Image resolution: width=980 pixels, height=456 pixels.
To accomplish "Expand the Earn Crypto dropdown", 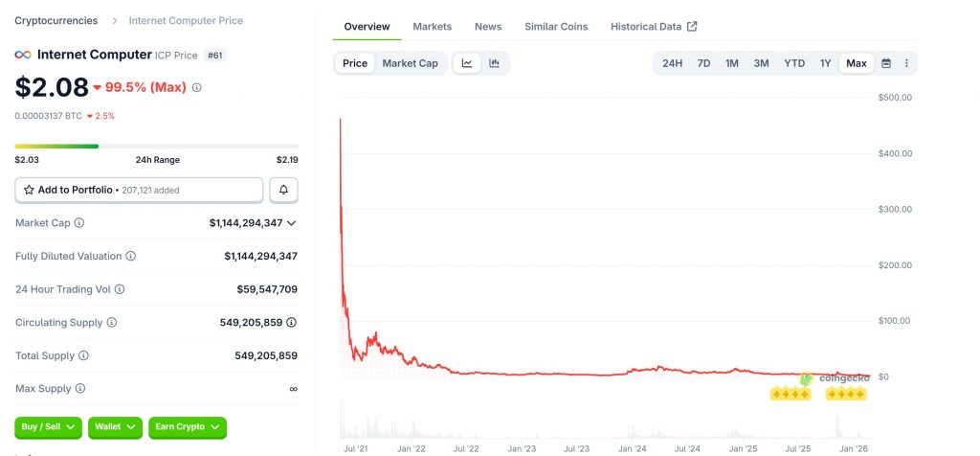I will click(188, 426).
